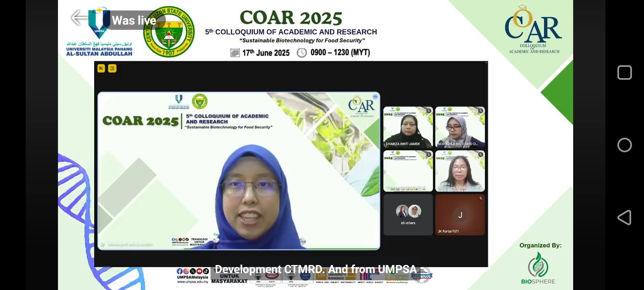Tap the 0900 – 1230 (MYT) time text
The height and width of the screenshot is (290, 644).
[340, 52]
